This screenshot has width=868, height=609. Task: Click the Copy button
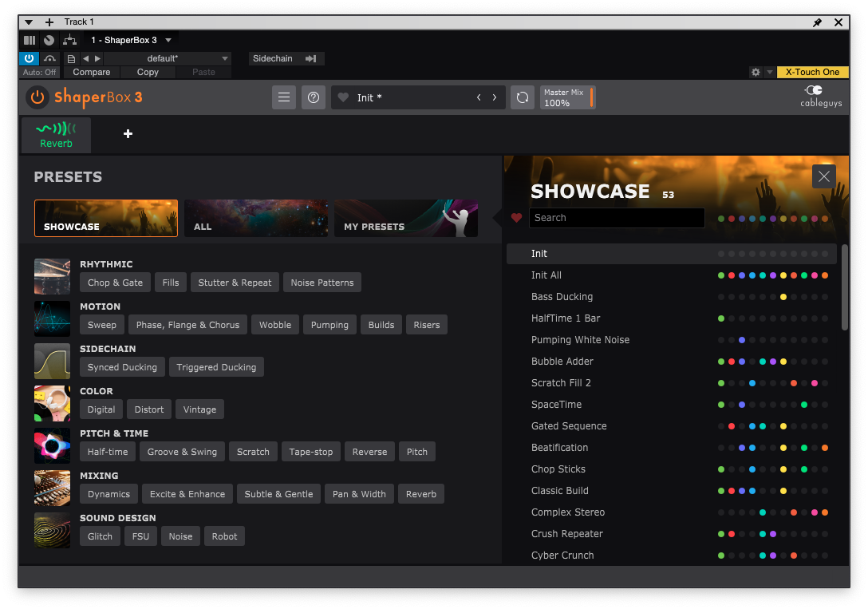point(148,72)
